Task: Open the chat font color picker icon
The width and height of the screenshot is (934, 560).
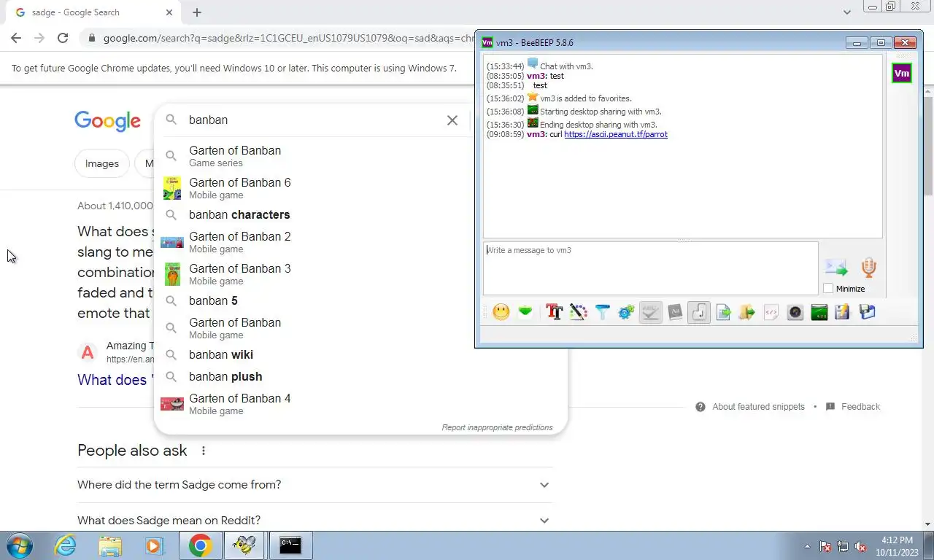Action: coord(578,312)
